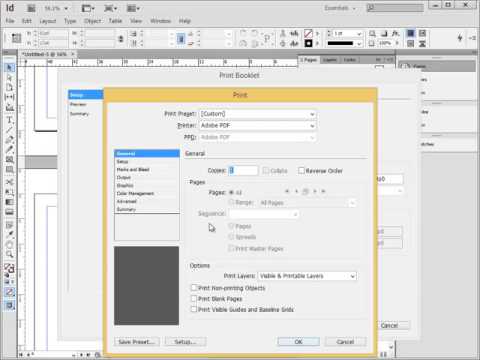The image size is (480, 360).
Task: Select the Rectangle Frame tool
Action: 9,160
